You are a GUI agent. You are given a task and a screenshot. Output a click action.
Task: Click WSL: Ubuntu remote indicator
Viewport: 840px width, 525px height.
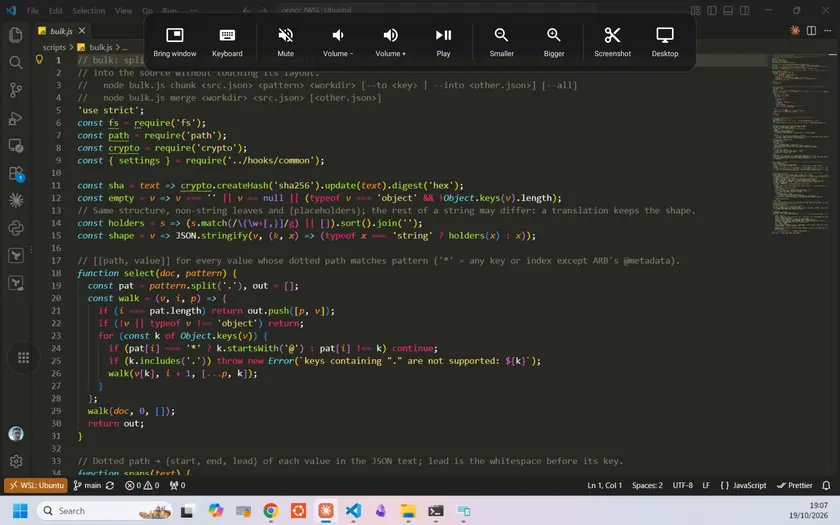click(36, 485)
